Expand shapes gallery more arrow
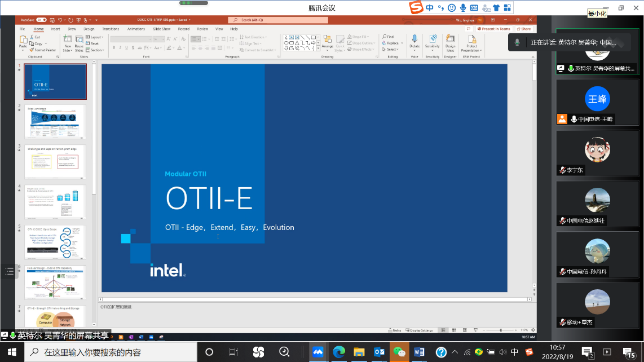 click(x=318, y=48)
